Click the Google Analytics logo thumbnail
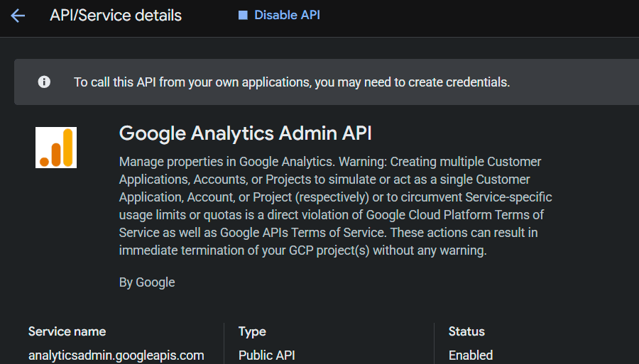The height and width of the screenshot is (364, 639). pyautogui.click(x=56, y=148)
